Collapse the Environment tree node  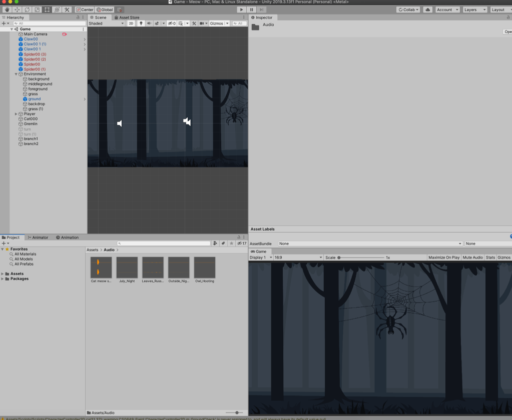(16, 74)
